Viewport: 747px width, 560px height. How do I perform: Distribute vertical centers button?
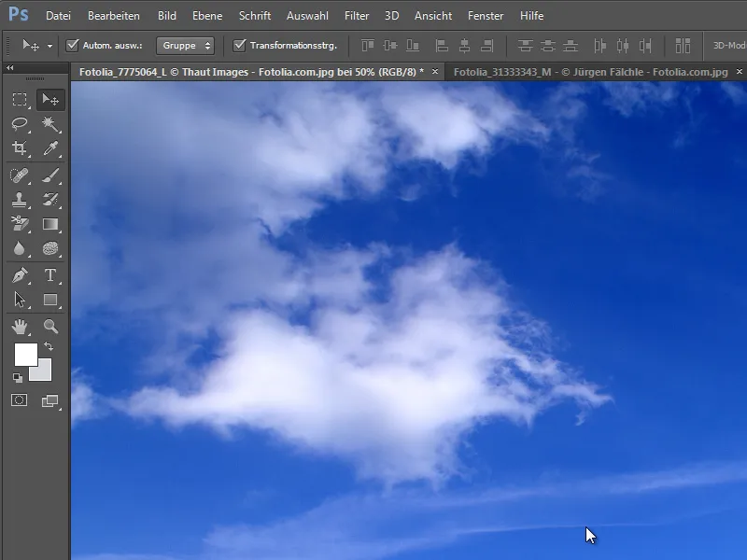548,46
